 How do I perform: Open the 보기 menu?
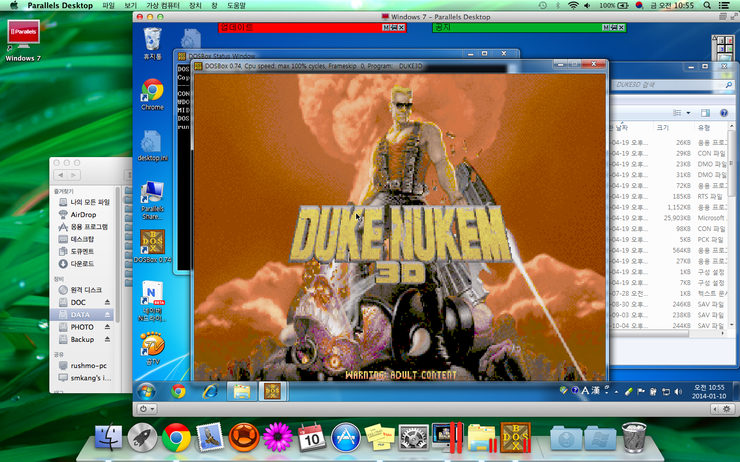(x=130, y=5)
